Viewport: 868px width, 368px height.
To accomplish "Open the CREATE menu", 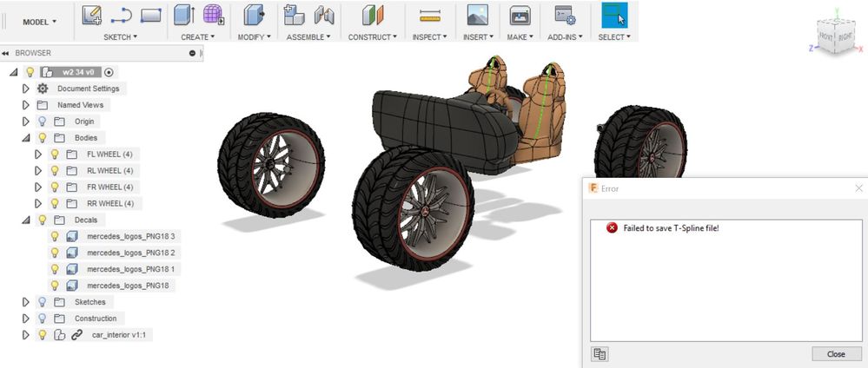I will pos(197,37).
